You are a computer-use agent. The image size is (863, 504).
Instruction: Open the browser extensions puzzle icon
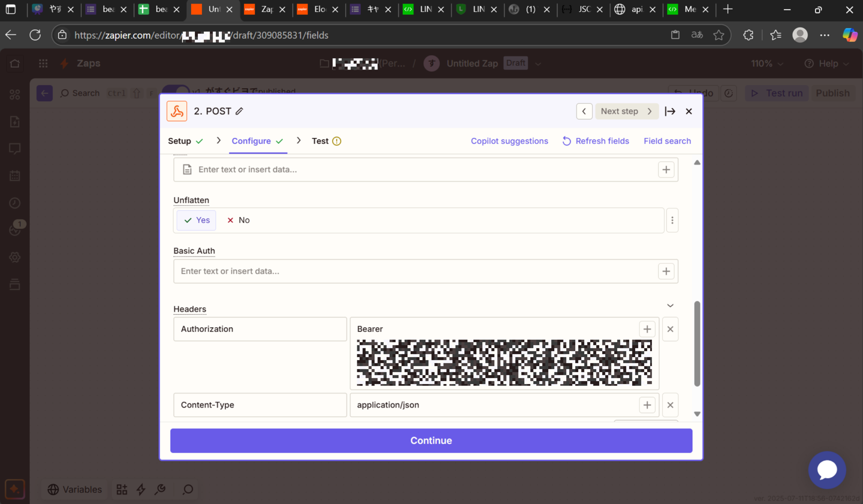pyautogui.click(x=748, y=35)
